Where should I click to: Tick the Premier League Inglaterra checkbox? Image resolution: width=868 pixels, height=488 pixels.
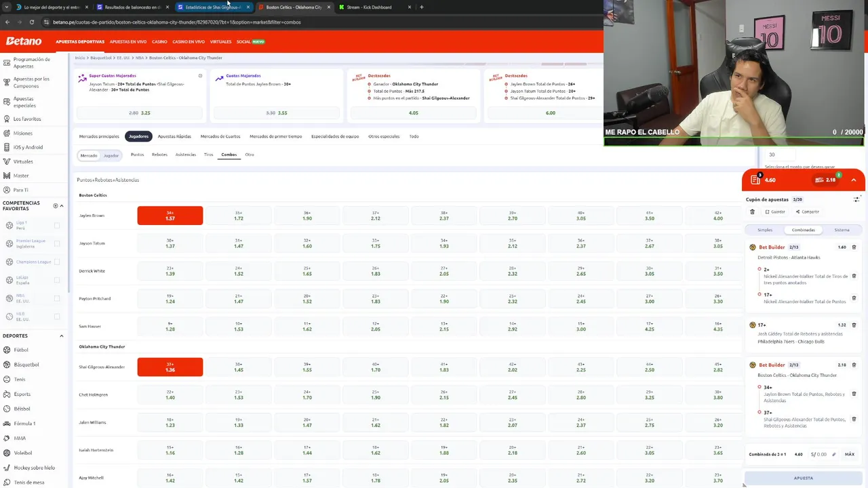tap(57, 243)
